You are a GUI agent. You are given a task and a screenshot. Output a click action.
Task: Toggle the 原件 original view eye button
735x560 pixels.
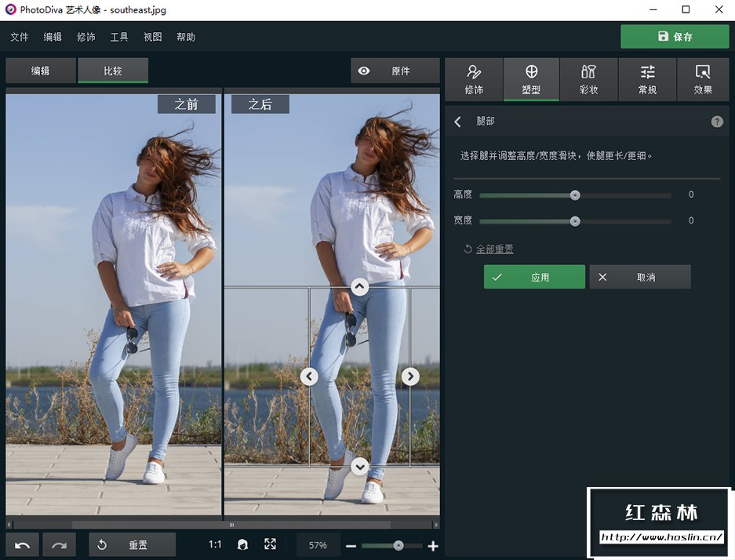pyautogui.click(x=395, y=71)
